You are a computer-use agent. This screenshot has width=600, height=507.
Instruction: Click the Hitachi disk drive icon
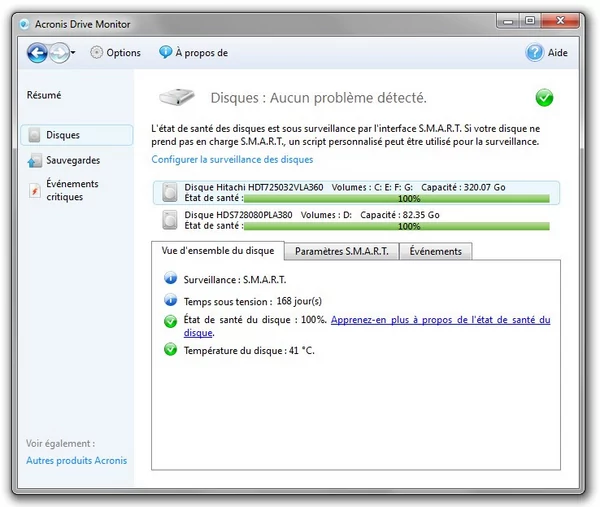(x=170, y=192)
